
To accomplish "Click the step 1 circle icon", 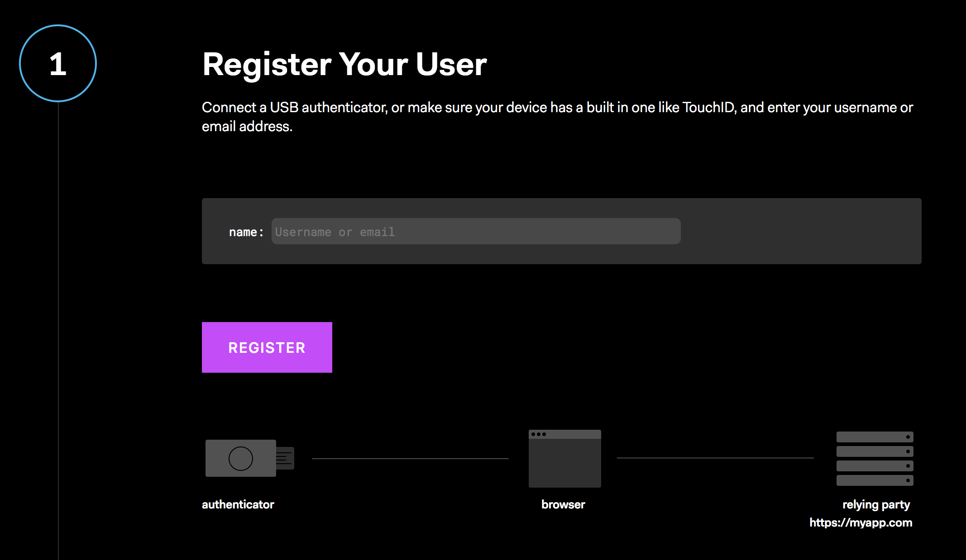I will 58,63.
